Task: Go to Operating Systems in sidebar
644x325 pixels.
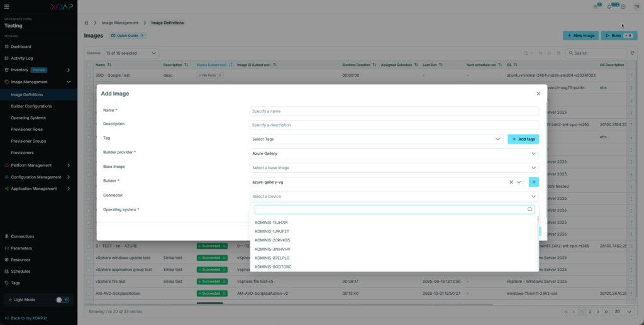Action: tap(29, 118)
